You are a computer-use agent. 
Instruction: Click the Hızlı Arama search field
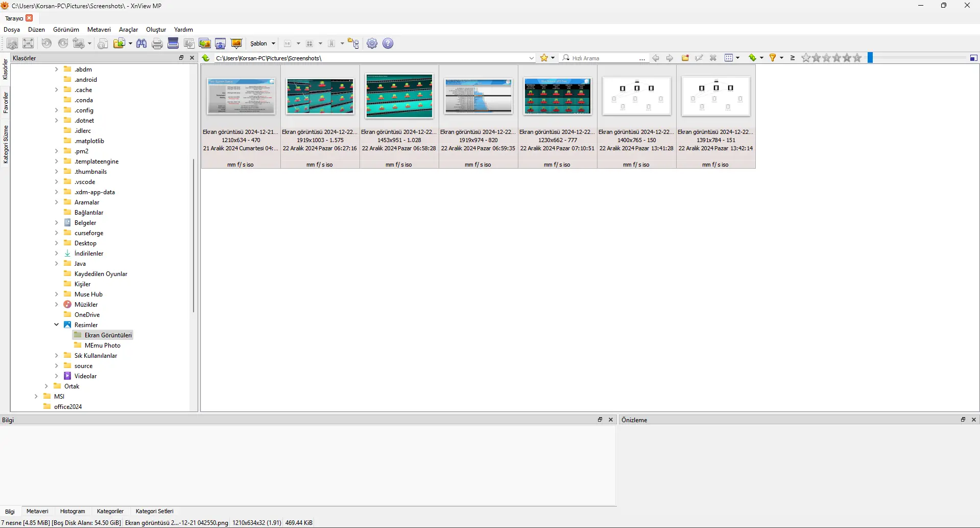coord(604,58)
